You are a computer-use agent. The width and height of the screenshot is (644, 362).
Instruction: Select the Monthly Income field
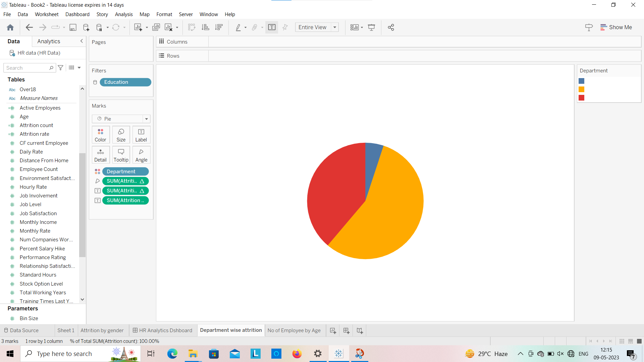(x=38, y=222)
